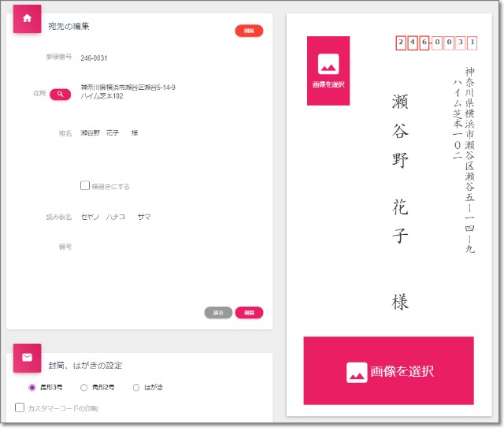Screen dimensions: 504x428
Task: Choose the はがき radio option
Action: 136,387
